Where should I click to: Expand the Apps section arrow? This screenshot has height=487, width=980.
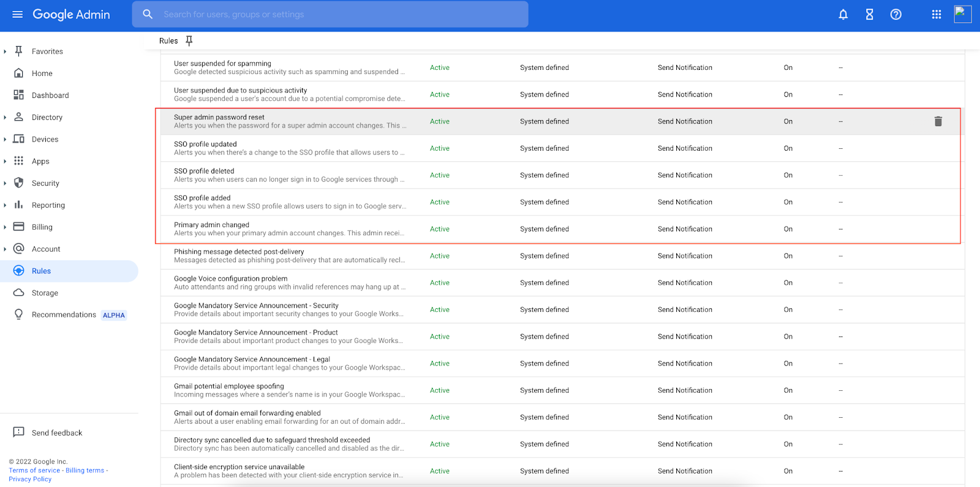[x=5, y=162]
